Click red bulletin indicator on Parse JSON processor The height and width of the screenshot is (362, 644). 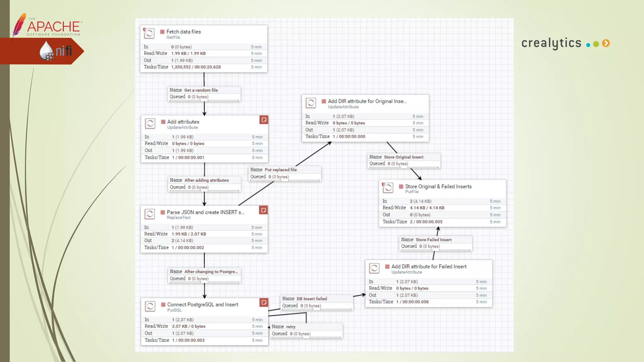click(x=264, y=210)
